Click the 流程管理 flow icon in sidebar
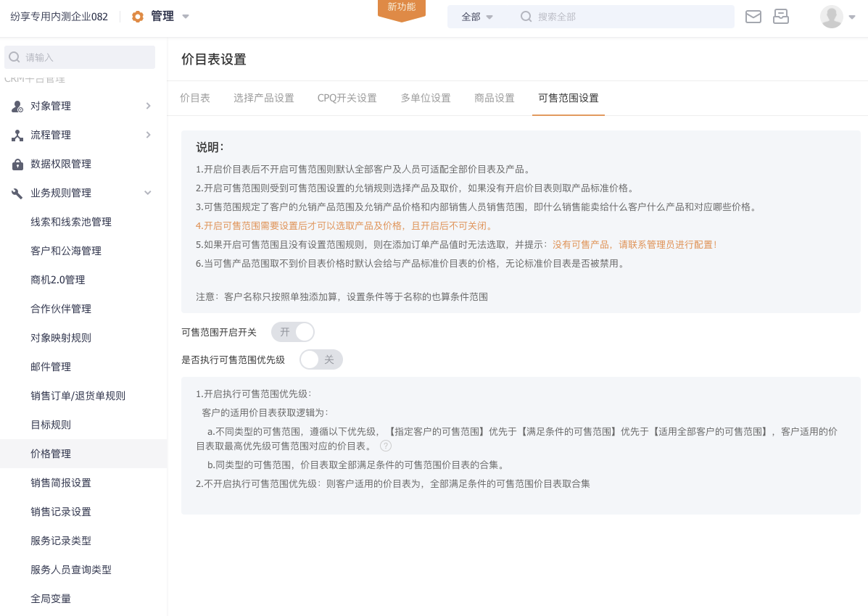868x616 pixels. [x=17, y=135]
